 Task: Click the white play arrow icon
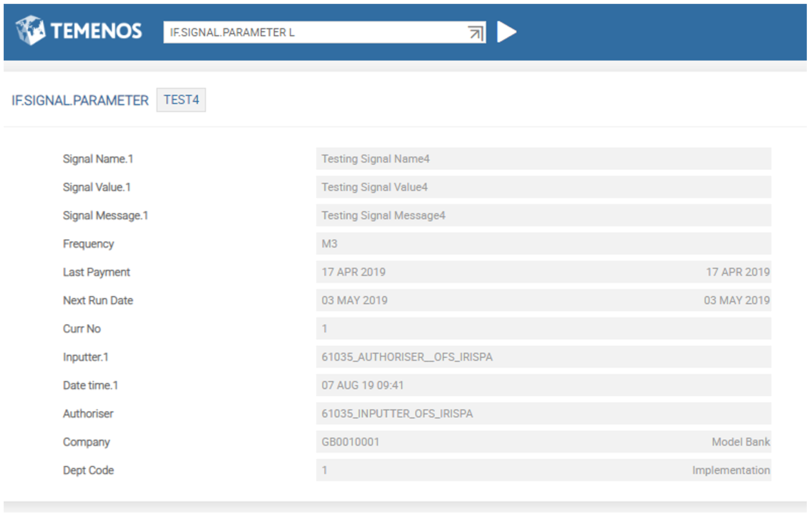[506, 32]
